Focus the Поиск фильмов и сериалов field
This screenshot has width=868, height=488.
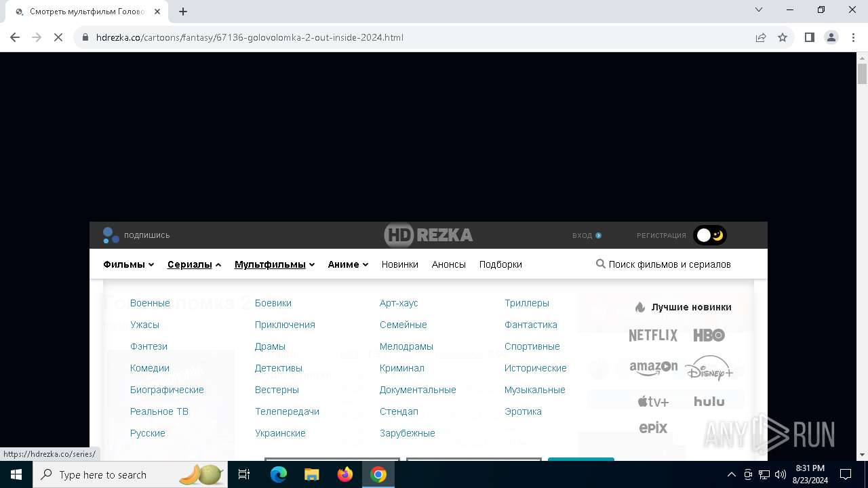pos(669,264)
